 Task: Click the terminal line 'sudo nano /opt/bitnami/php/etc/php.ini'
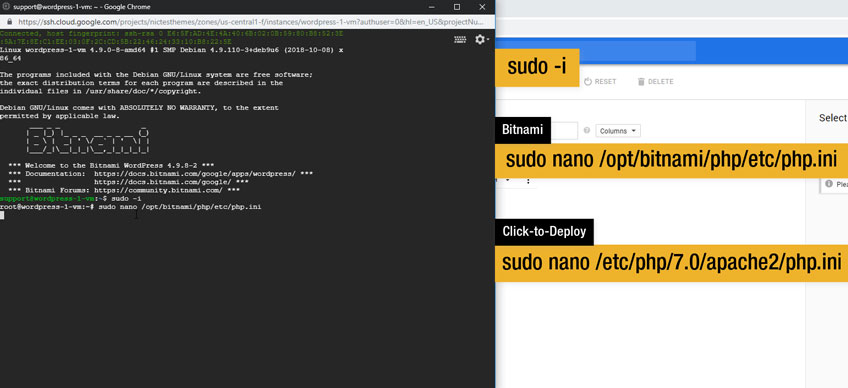coord(180,207)
